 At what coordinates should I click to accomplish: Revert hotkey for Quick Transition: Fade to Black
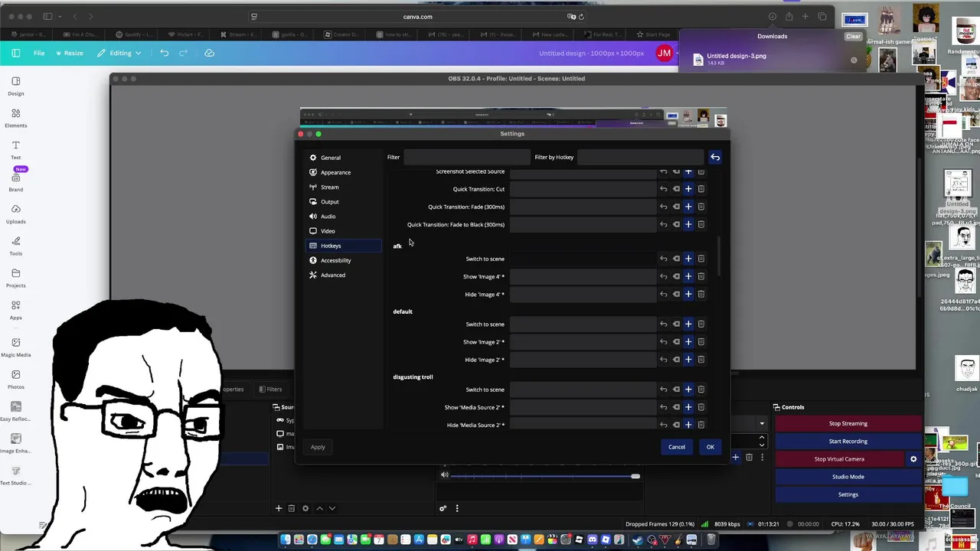point(664,224)
